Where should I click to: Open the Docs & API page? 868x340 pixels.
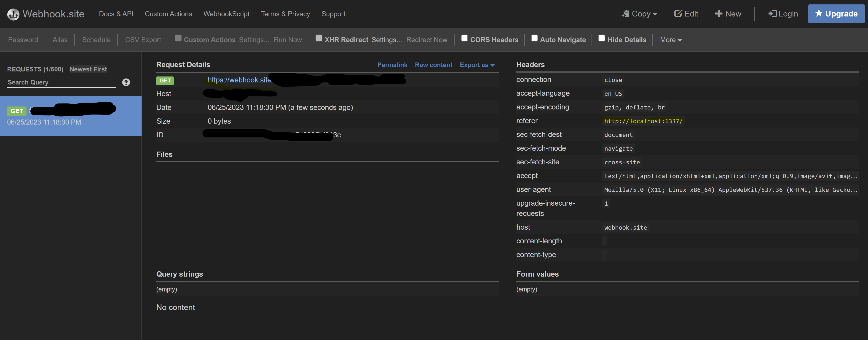pyautogui.click(x=116, y=14)
